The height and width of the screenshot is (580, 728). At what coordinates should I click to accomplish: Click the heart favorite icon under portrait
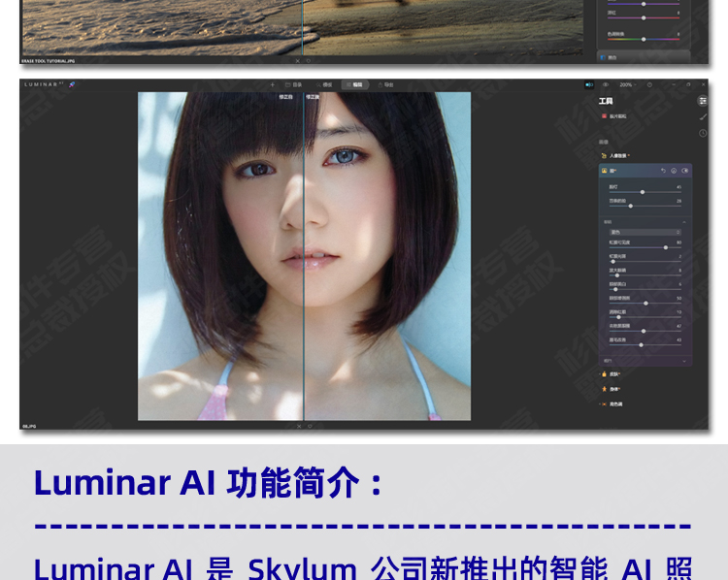click(x=310, y=426)
